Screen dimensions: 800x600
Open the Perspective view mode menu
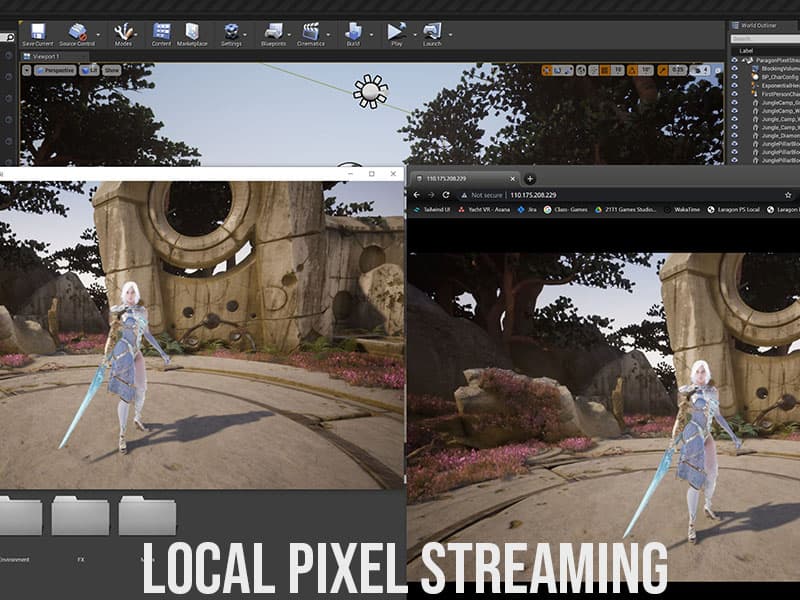coord(56,70)
